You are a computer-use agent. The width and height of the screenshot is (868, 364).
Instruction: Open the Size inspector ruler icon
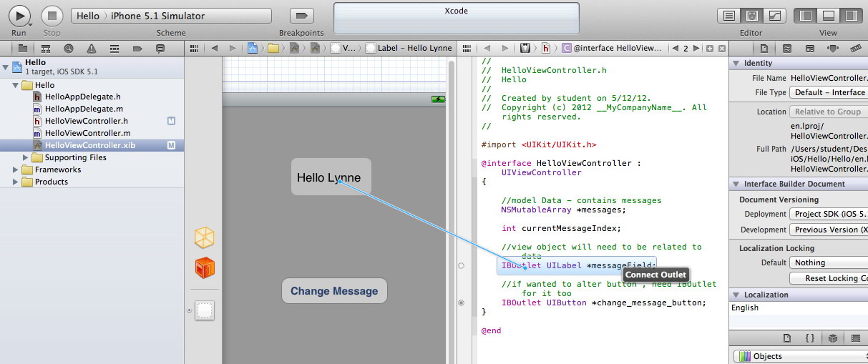(x=856, y=49)
